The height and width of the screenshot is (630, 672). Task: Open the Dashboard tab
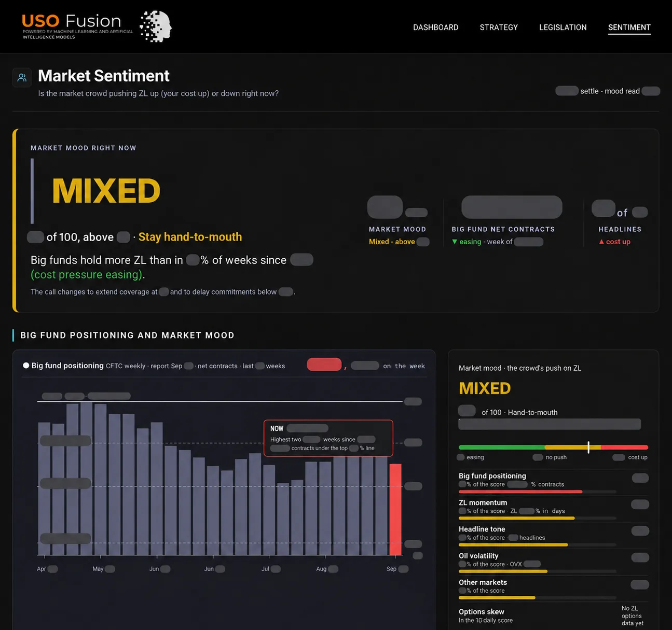coord(435,27)
